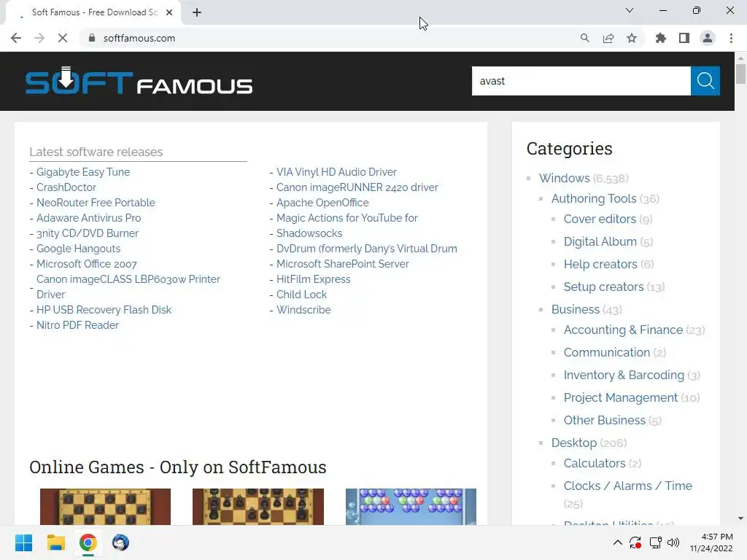Open the volume speaker tray icon
The width and height of the screenshot is (747, 560).
(x=673, y=542)
